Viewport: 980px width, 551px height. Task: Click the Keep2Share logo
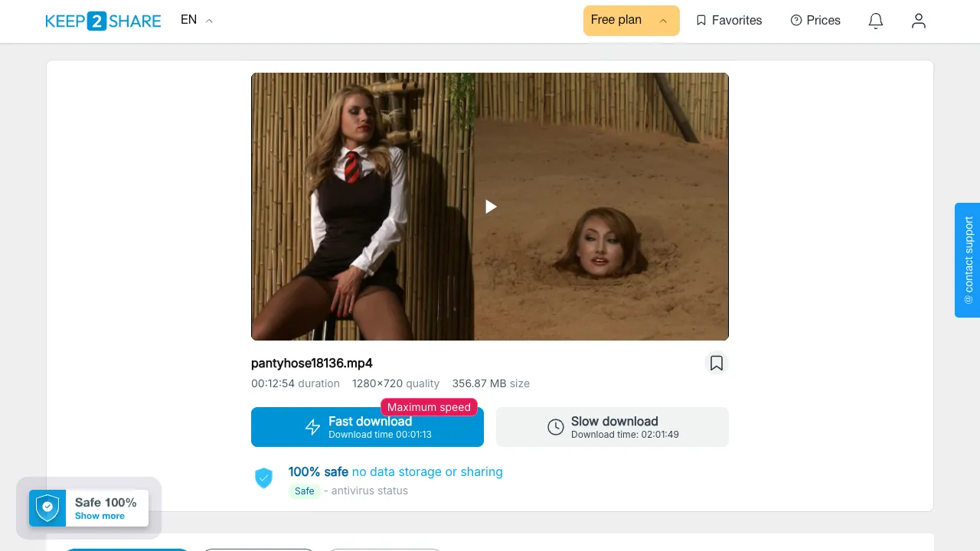(x=103, y=21)
